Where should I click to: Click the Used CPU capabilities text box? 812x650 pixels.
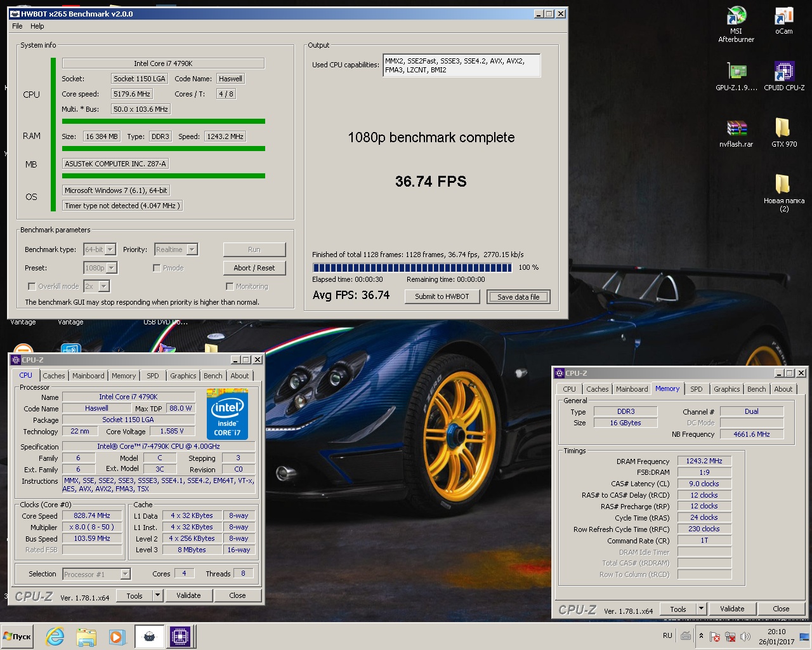tap(462, 65)
